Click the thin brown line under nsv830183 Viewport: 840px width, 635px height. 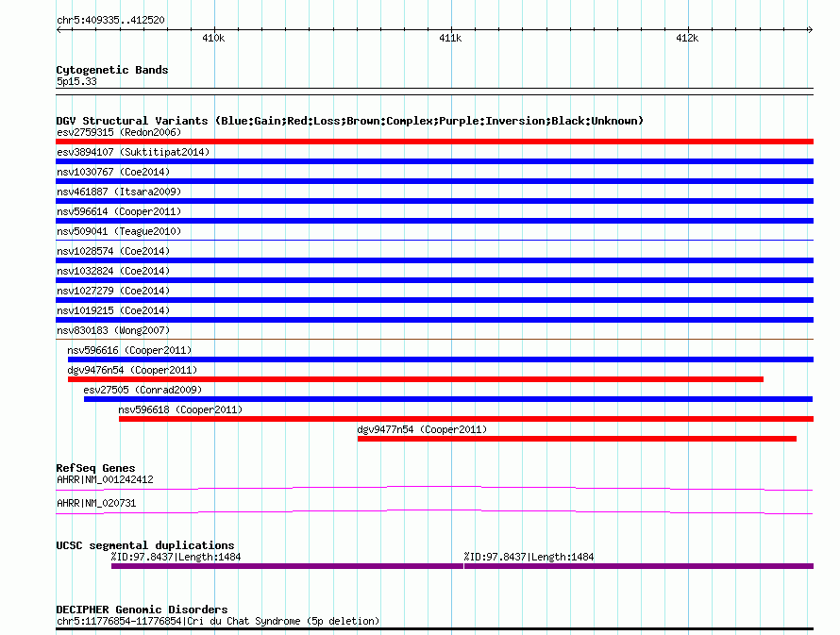[x=434, y=339]
